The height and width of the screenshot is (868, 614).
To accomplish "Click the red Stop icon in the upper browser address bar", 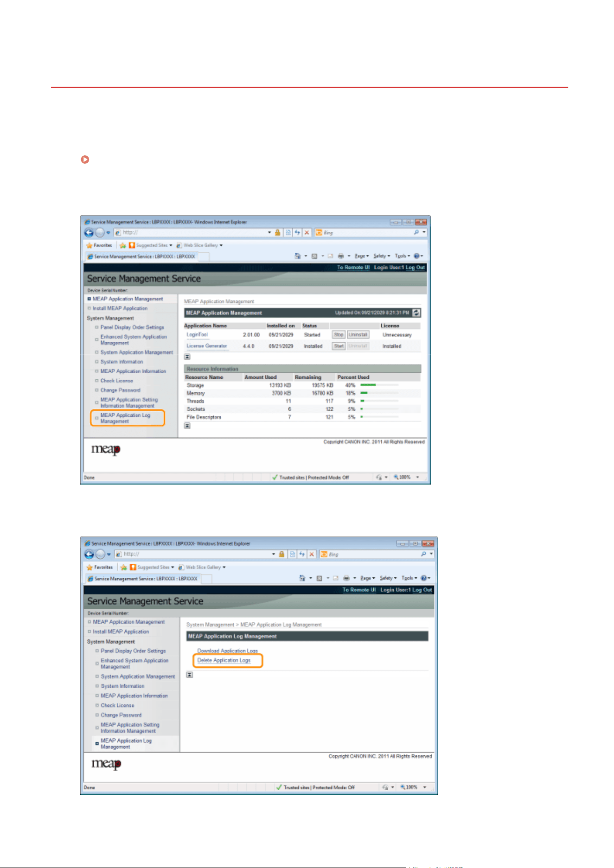I will pyautogui.click(x=307, y=232).
